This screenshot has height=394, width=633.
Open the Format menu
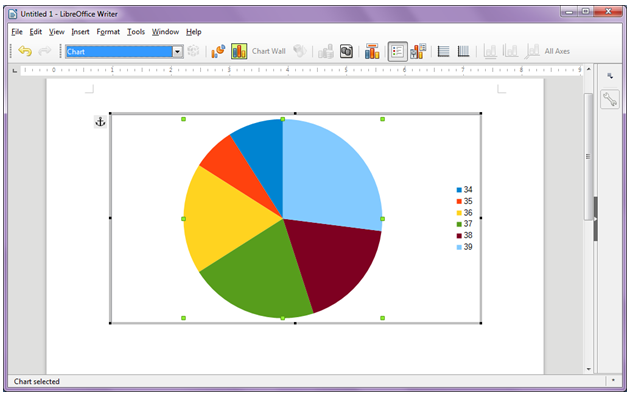click(x=108, y=31)
